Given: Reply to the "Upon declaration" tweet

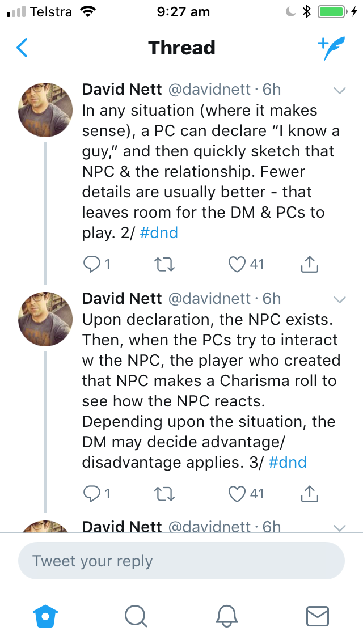Looking at the screenshot, I should coord(92,494).
